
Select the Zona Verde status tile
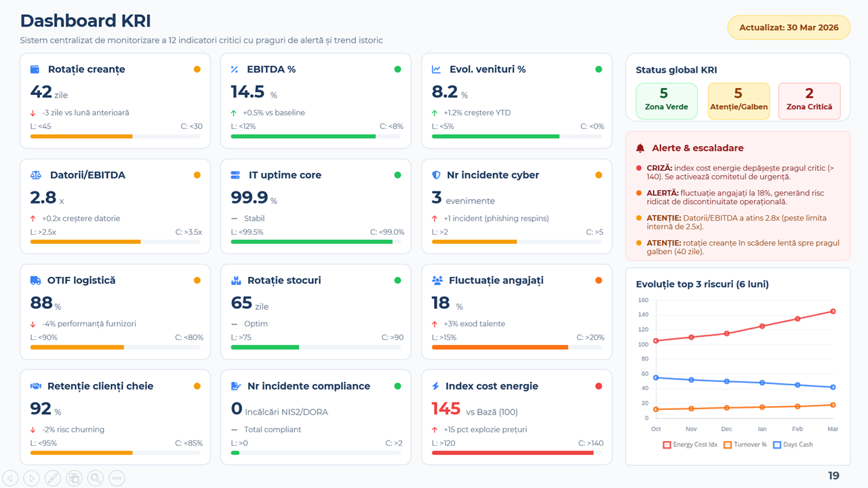(667, 101)
